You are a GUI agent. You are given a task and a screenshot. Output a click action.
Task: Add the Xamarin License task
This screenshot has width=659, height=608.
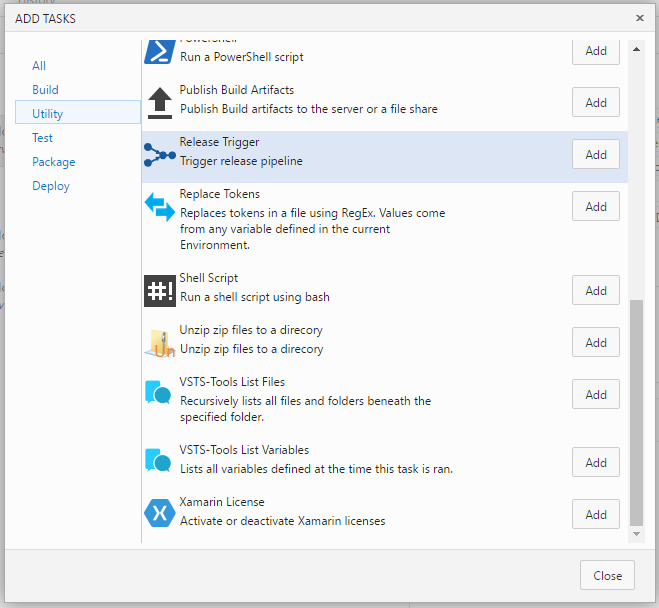pos(596,515)
